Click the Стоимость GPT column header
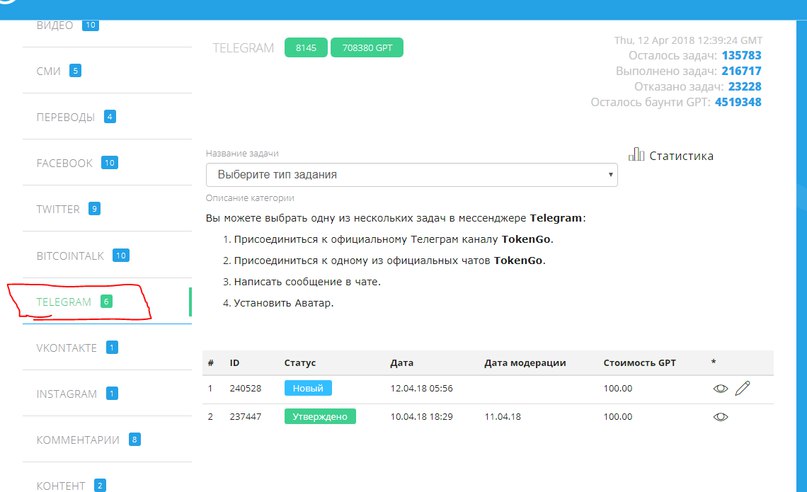 point(640,363)
